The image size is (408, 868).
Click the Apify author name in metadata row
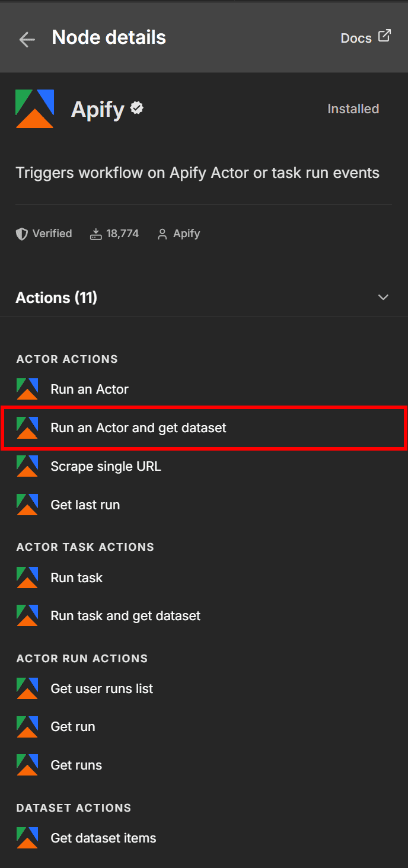point(186,234)
